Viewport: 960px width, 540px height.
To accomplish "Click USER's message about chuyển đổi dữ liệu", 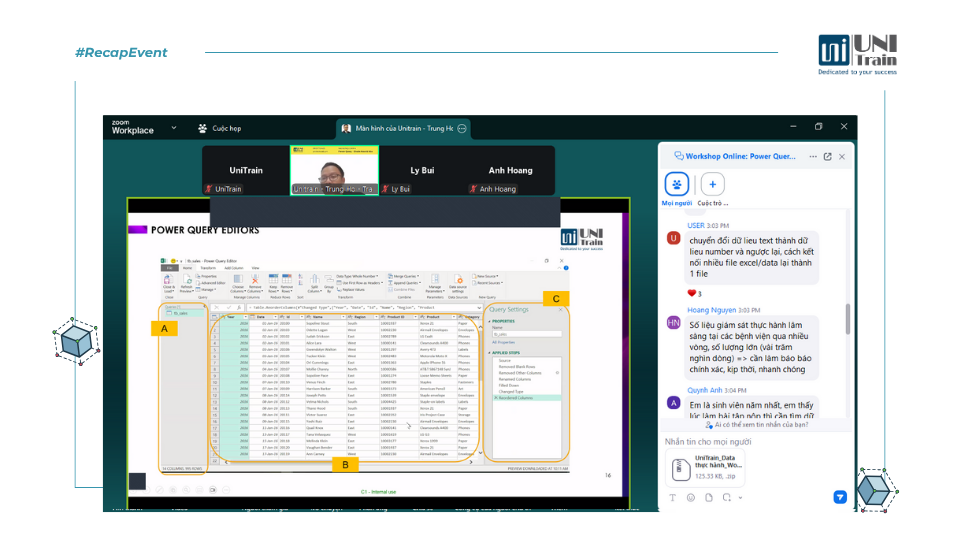I will point(752,257).
